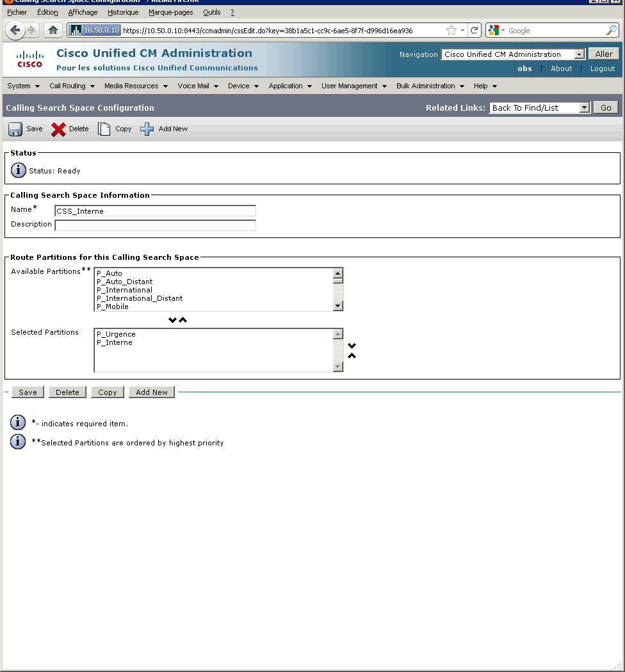
Task: Move partition up to Available with up chevron
Action: click(183, 320)
